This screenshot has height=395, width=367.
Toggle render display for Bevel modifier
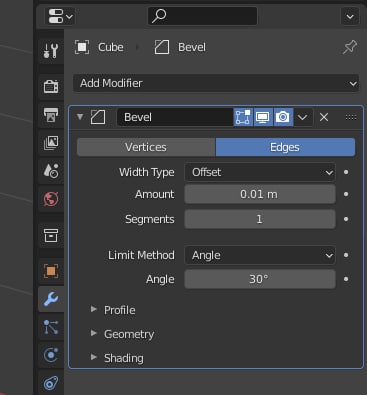[283, 117]
